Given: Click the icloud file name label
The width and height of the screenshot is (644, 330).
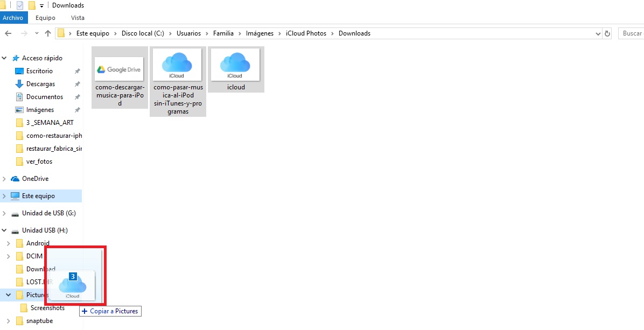Looking at the screenshot, I should pos(236,87).
